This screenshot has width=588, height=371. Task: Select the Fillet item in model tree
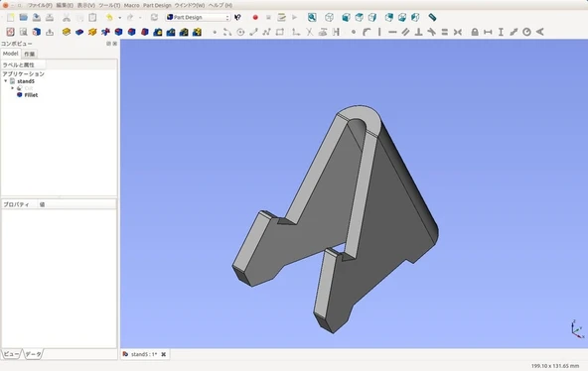tap(31, 95)
